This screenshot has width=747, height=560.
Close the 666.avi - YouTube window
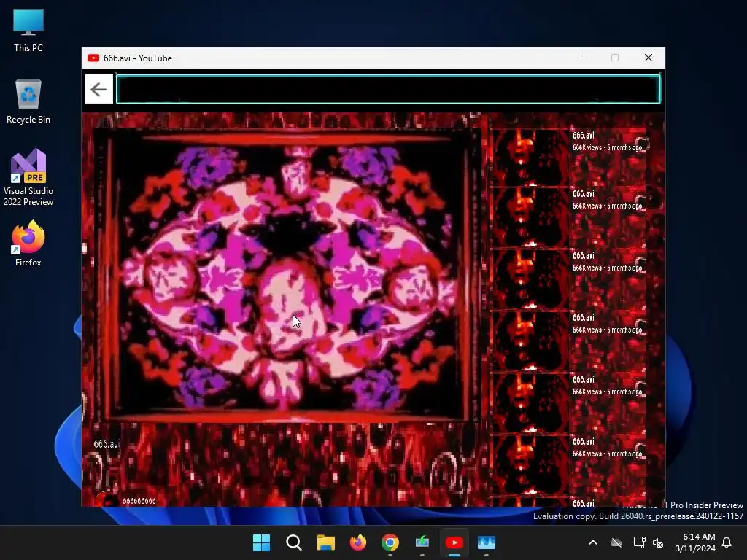point(649,58)
